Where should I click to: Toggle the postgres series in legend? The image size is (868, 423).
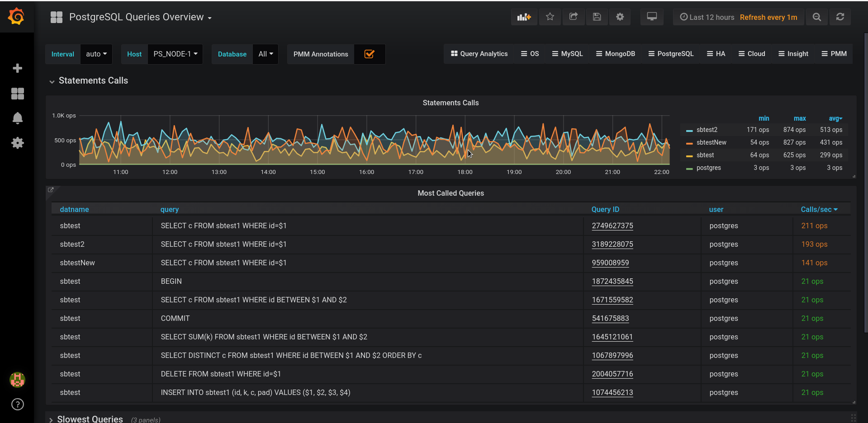click(708, 168)
